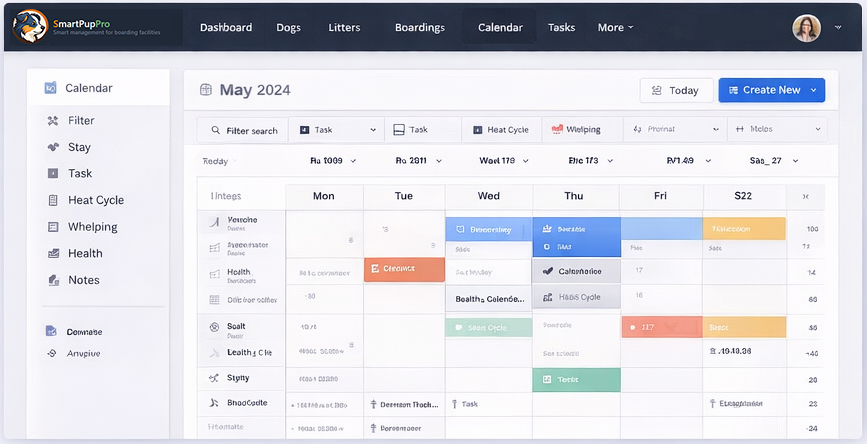The height and width of the screenshot is (444, 867).
Task: Click the collapse icon in the last header column
Action: [x=806, y=196]
